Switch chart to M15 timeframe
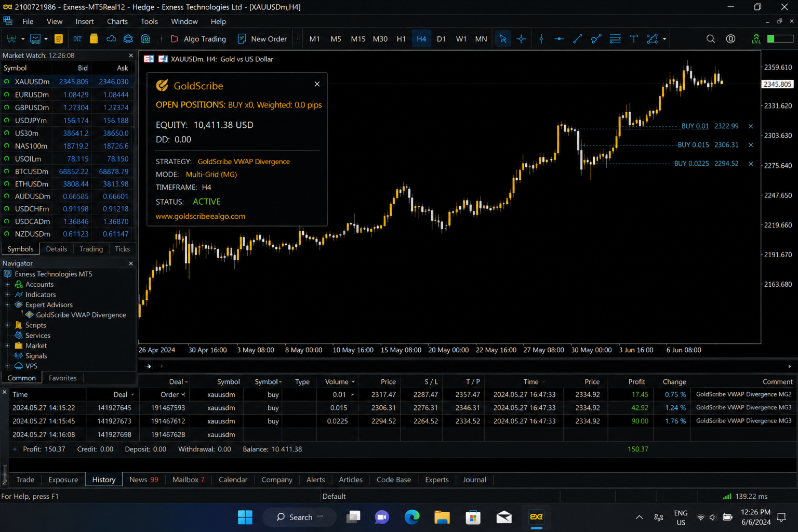798x532 pixels. 358,39
